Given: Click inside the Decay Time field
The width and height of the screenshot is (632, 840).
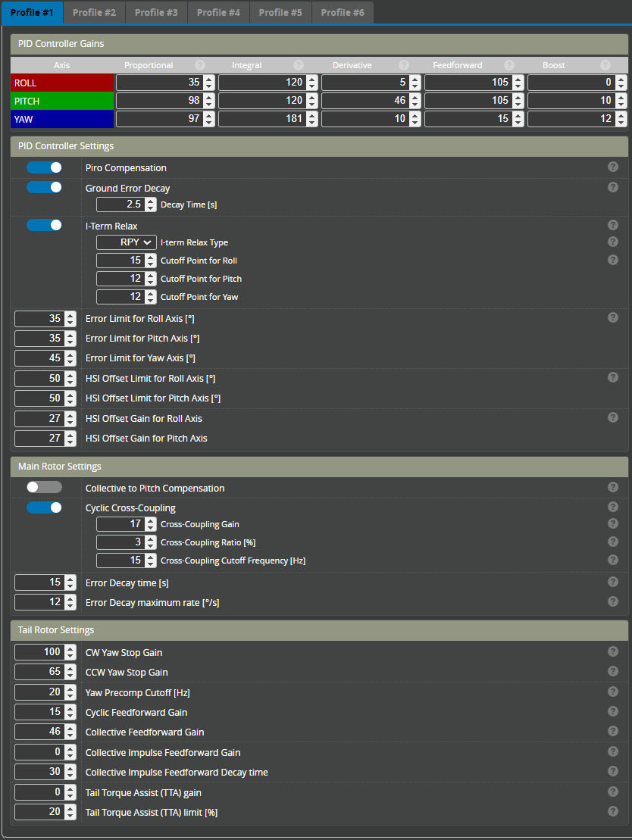Looking at the screenshot, I should click(x=120, y=204).
